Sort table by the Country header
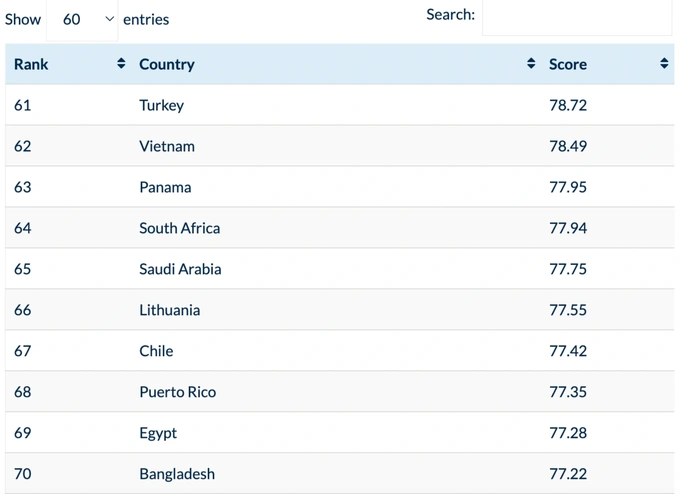The image size is (680, 494). [x=167, y=64]
